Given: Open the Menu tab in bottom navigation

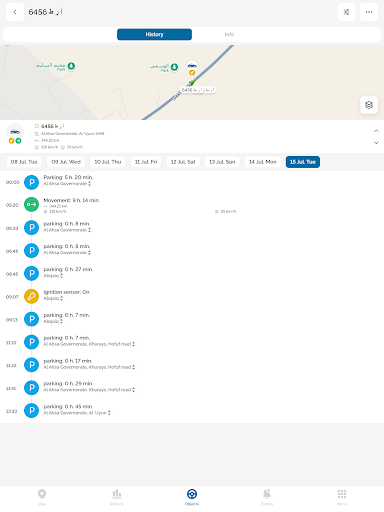Looking at the screenshot, I should 342,497.
